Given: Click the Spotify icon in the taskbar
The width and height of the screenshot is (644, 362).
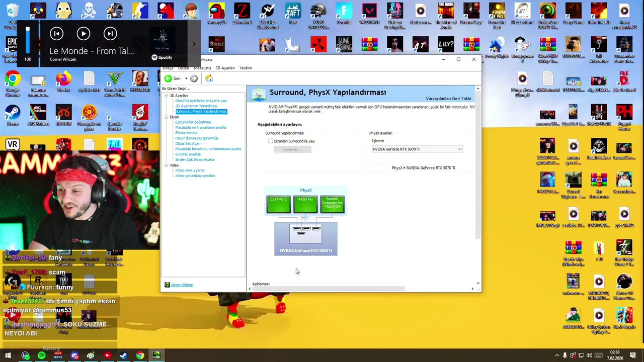Looking at the screenshot, I should click(x=41, y=356).
